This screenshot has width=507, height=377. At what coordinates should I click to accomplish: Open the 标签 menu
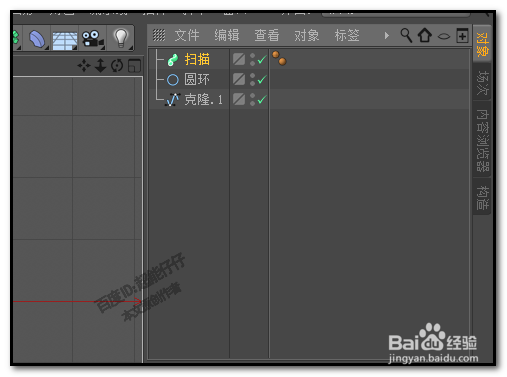click(347, 35)
